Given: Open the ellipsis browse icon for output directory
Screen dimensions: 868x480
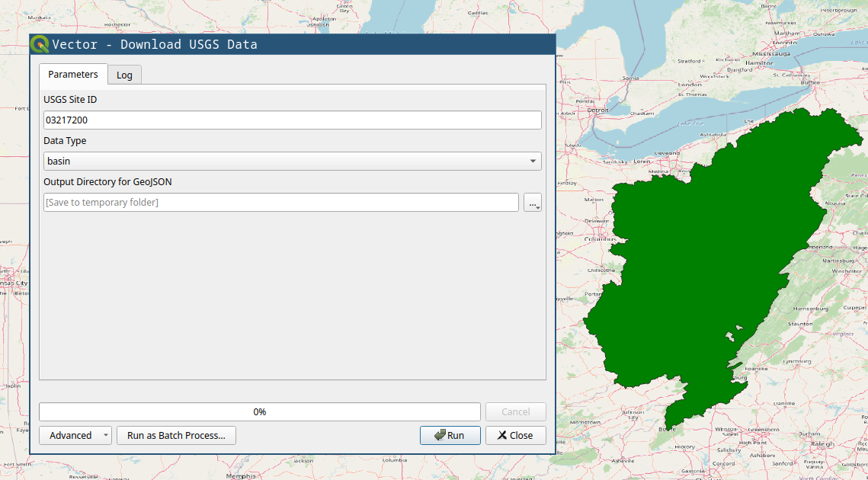Looking at the screenshot, I should point(531,202).
